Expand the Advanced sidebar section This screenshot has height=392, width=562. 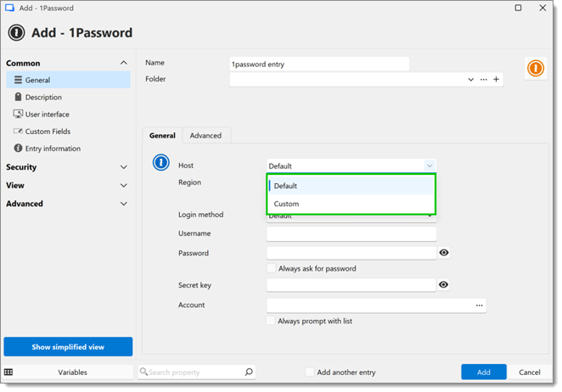123,204
